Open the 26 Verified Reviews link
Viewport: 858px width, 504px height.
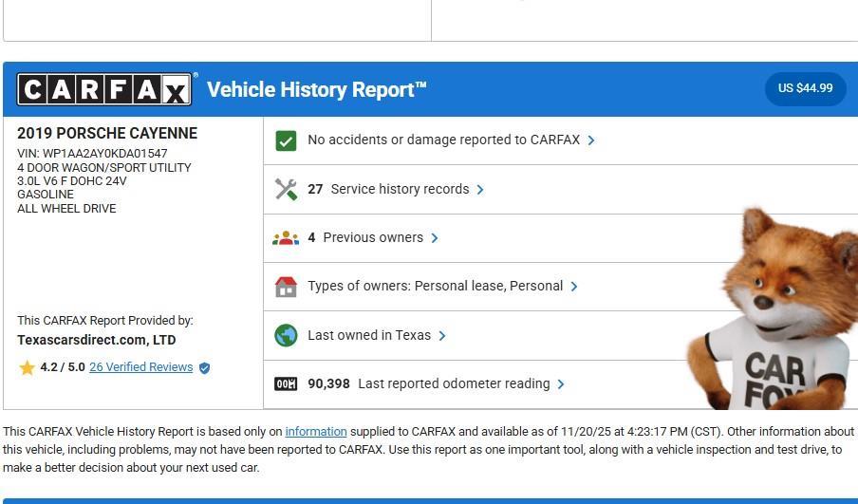click(x=140, y=367)
